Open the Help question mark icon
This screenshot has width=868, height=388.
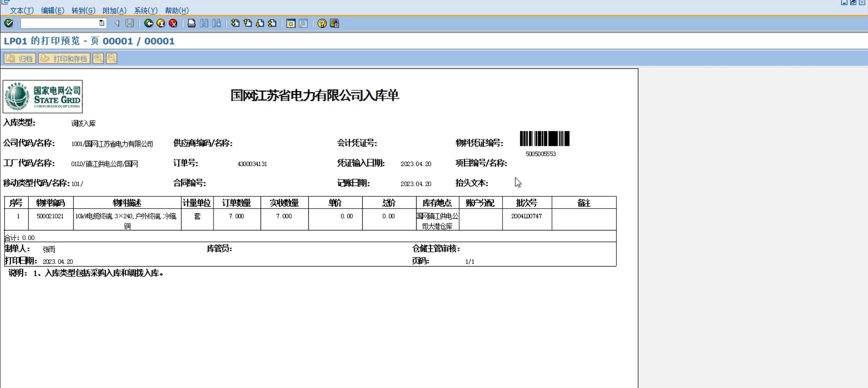tap(322, 23)
